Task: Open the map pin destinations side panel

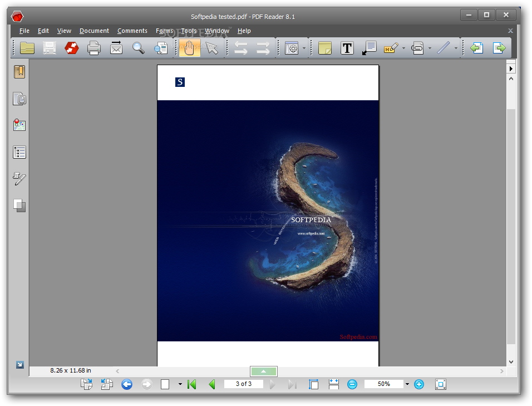Action: coord(19,125)
